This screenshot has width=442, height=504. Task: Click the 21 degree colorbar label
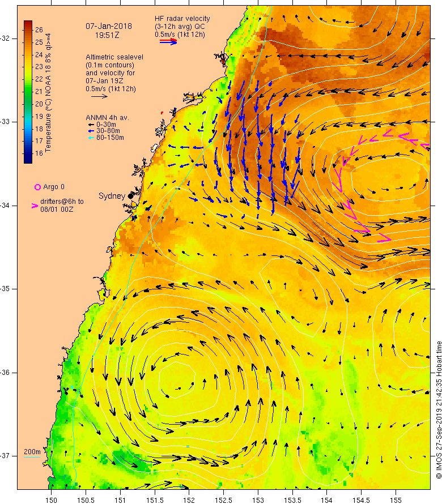39,92
